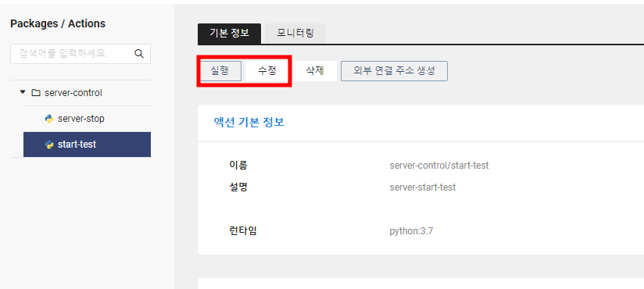Click the search magnifier icon
Image resolution: width=644 pixels, height=289 pixels.
139,54
